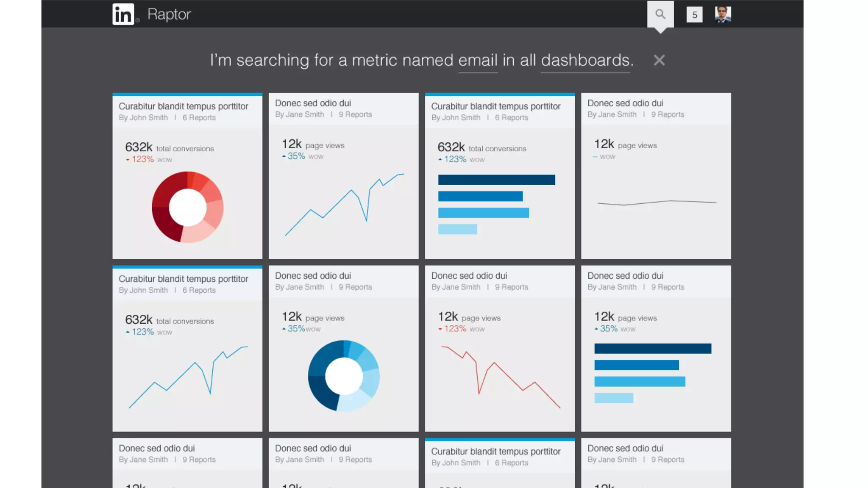Select the lightest bar in the bottom-right bar chart

click(613, 398)
